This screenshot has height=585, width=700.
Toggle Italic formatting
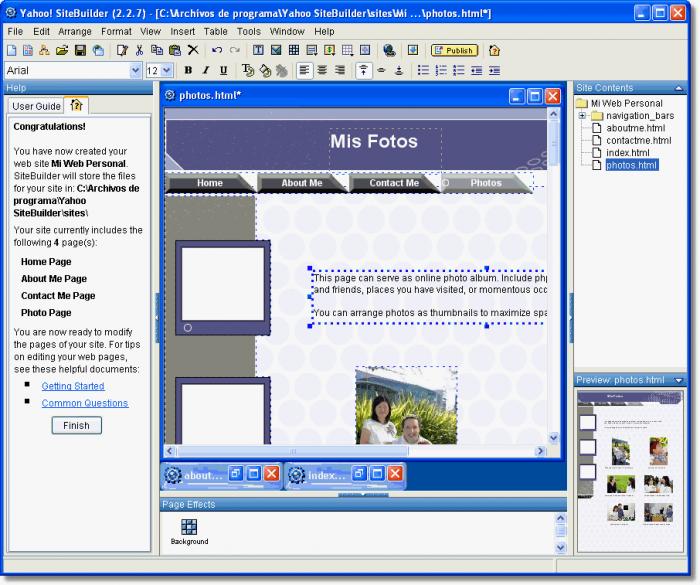(206, 71)
